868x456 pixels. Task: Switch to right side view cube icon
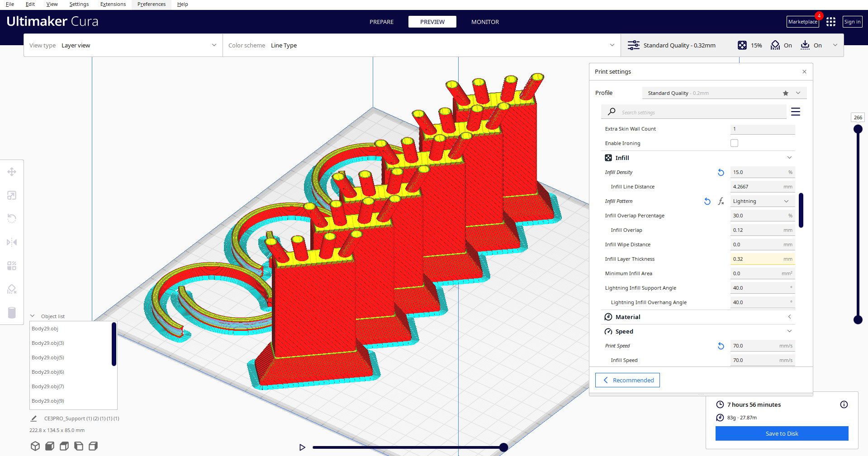93,446
